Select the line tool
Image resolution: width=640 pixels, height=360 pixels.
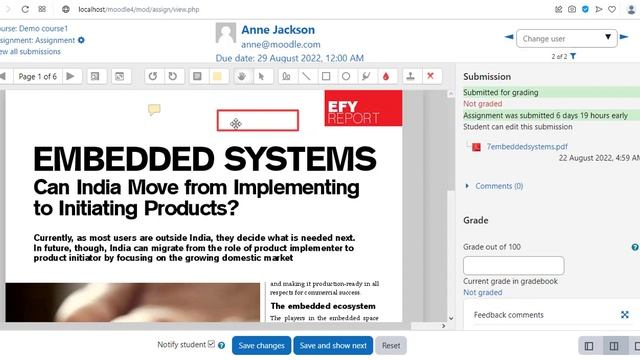[x=306, y=76]
